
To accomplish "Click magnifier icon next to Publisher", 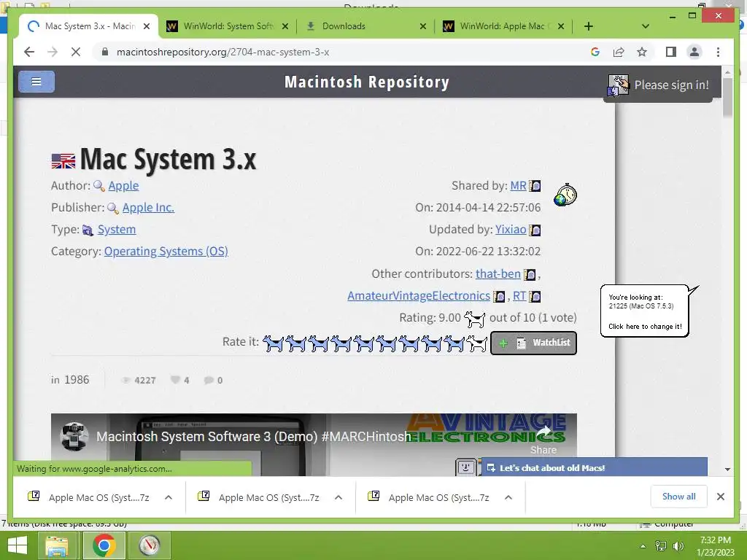I will [113, 208].
